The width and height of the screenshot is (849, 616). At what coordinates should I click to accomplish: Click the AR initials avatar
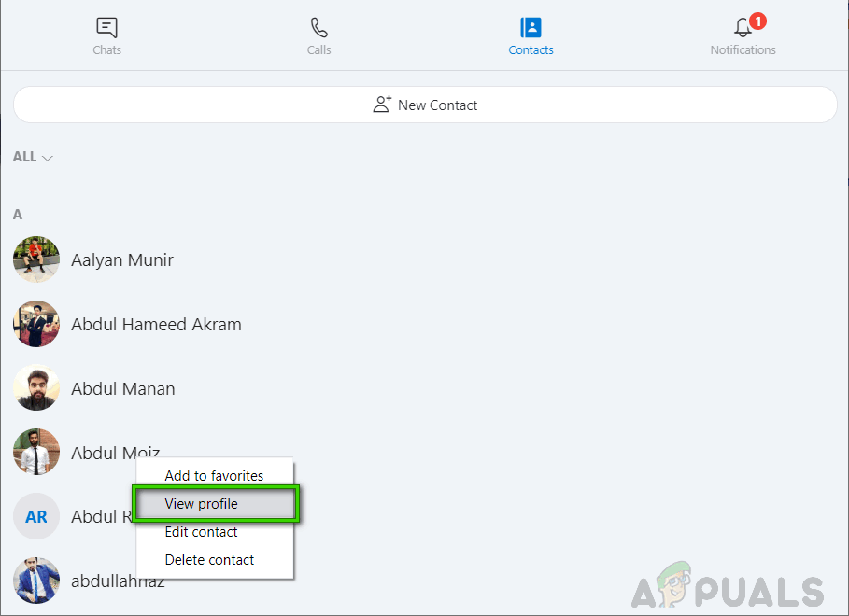pyautogui.click(x=36, y=517)
